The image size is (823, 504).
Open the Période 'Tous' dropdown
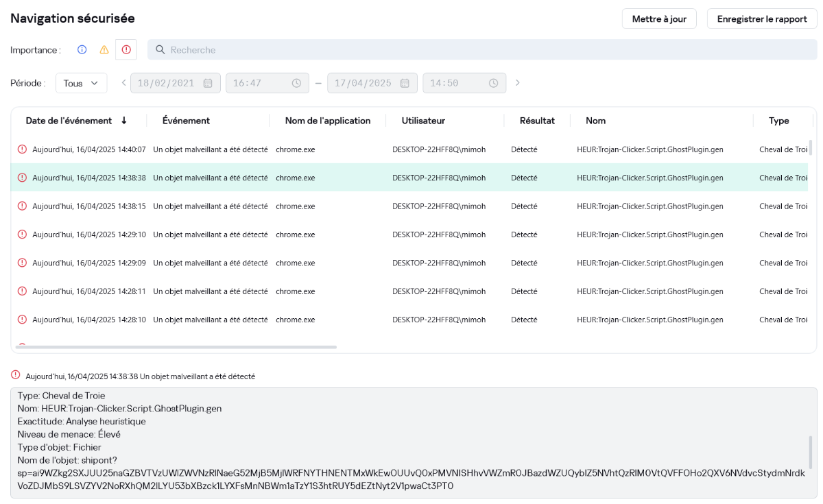[x=81, y=83]
